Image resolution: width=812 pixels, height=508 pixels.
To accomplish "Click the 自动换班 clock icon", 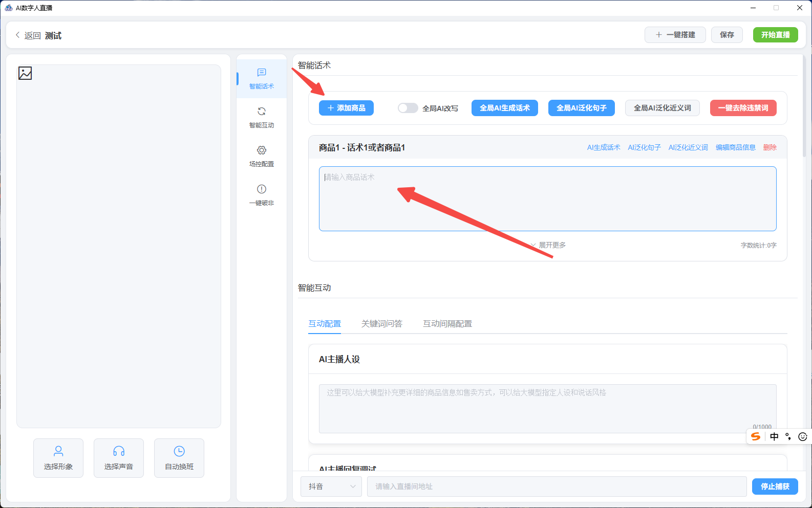I will point(179,451).
